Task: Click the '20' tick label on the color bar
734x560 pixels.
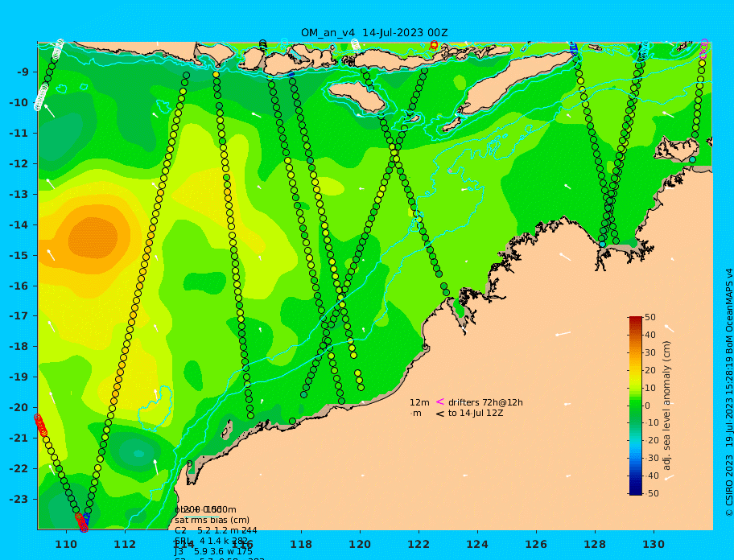Action: tap(650, 371)
